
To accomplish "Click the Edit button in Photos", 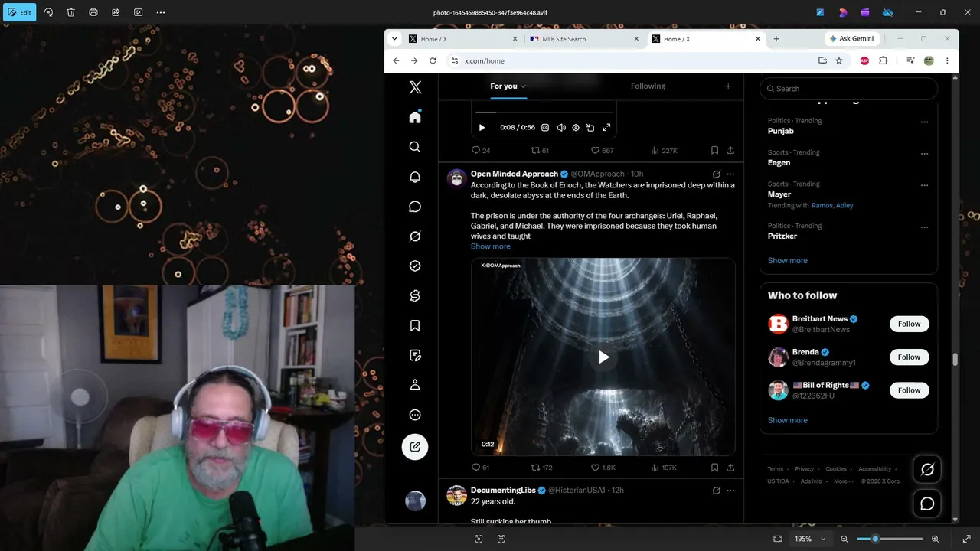I will click(x=19, y=12).
